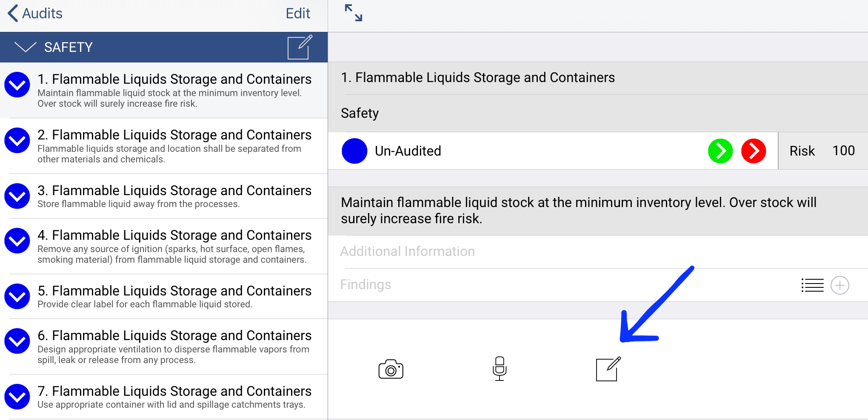Expand the status circle chevron for item 3
Image resolution: width=868 pixels, height=420 pixels.
[17, 196]
